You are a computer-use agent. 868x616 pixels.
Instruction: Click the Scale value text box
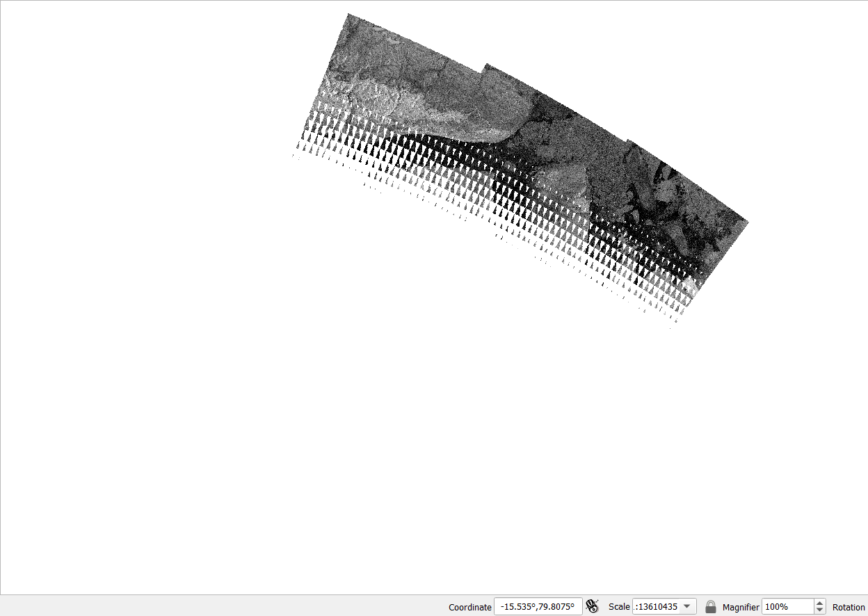click(x=656, y=606)
